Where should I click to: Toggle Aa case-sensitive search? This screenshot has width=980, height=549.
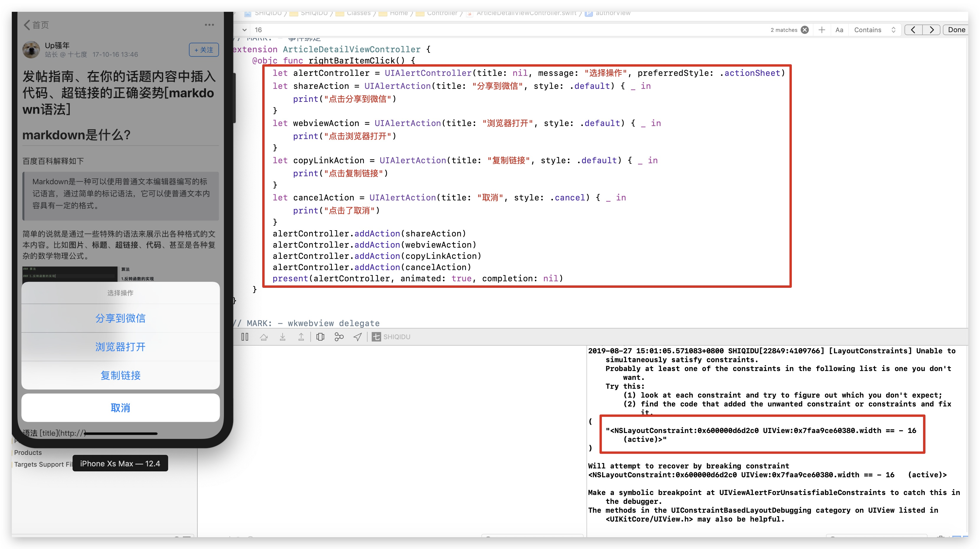coord(839,30)
